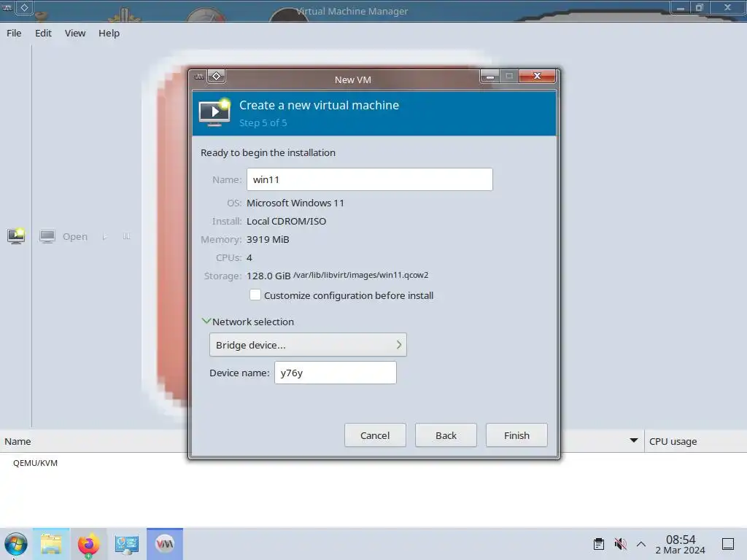
Task: Click the 'Microsoft Windows 11' OS value
Action: coord(295,203)
